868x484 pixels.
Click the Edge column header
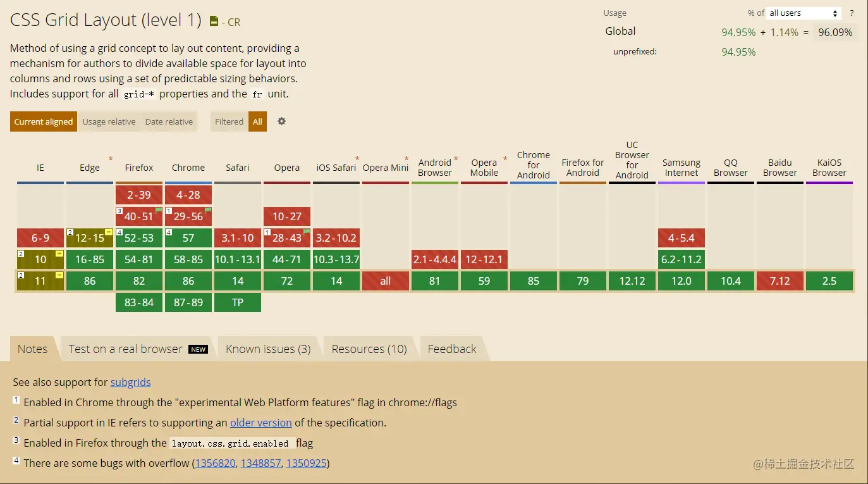90,168
